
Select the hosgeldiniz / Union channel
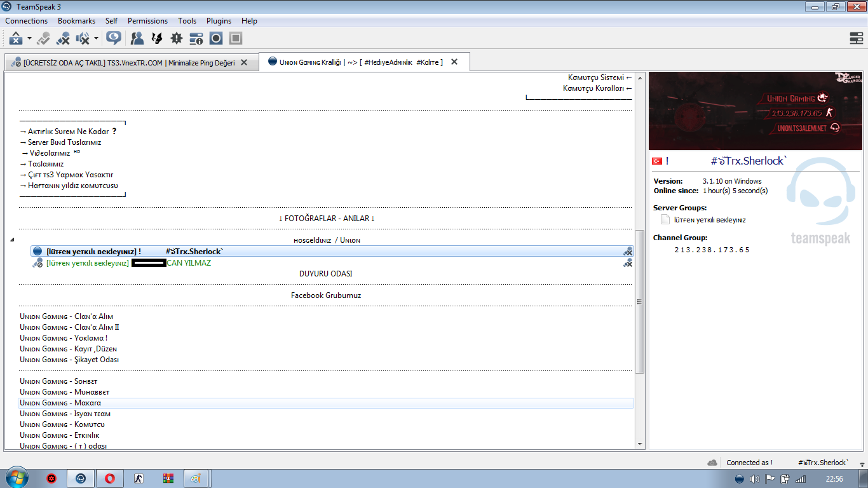click(327, 240)
